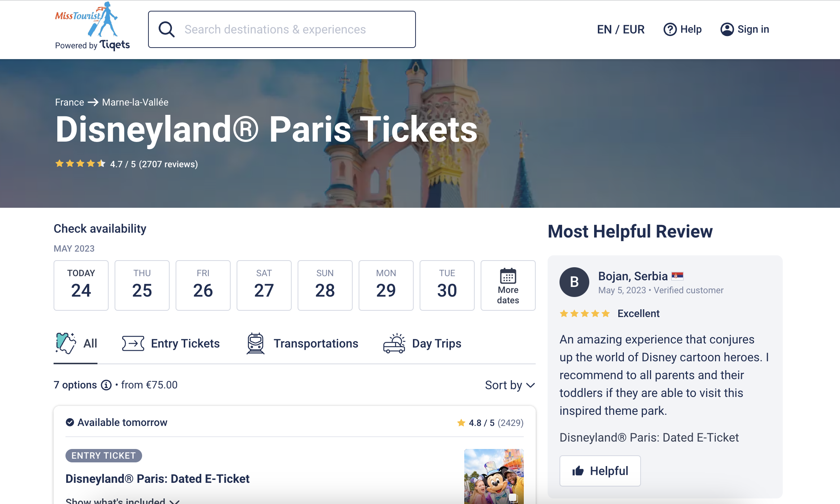Click the Sign in user icon
Viewport: 840px width, 504px height.
pos(727,29)
